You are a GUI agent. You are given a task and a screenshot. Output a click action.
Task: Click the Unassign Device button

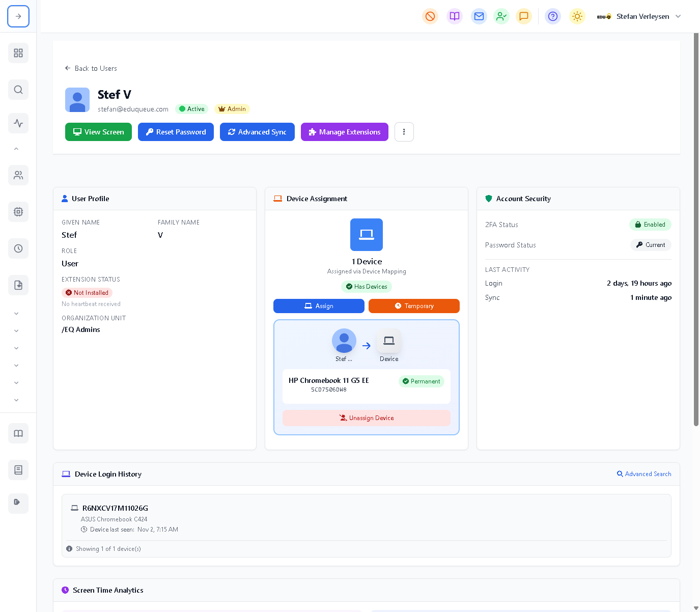pyautogui.click(x=366, y=418)
